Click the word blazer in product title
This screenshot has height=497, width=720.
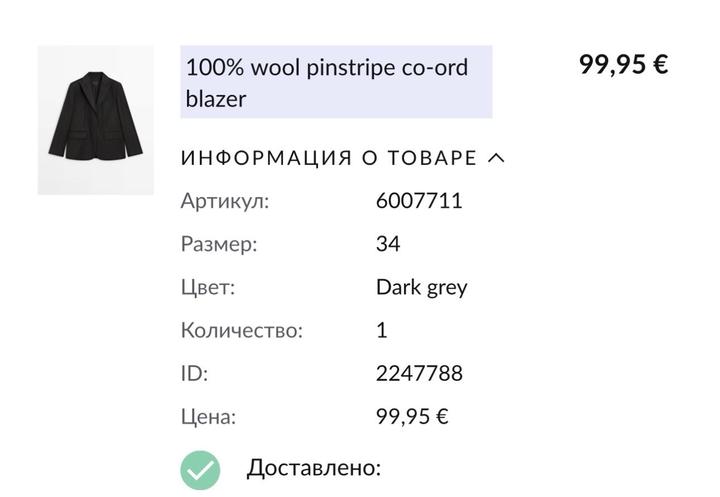[216, 100]
